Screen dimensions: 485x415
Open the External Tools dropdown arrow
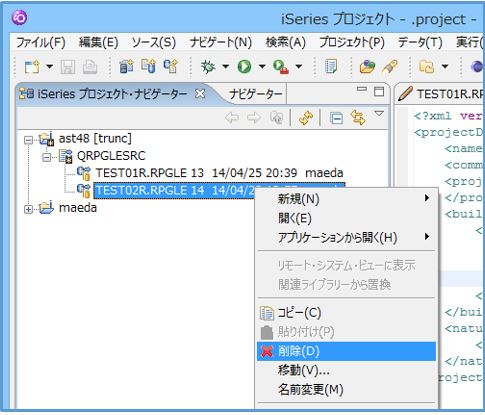coord(299,66)
